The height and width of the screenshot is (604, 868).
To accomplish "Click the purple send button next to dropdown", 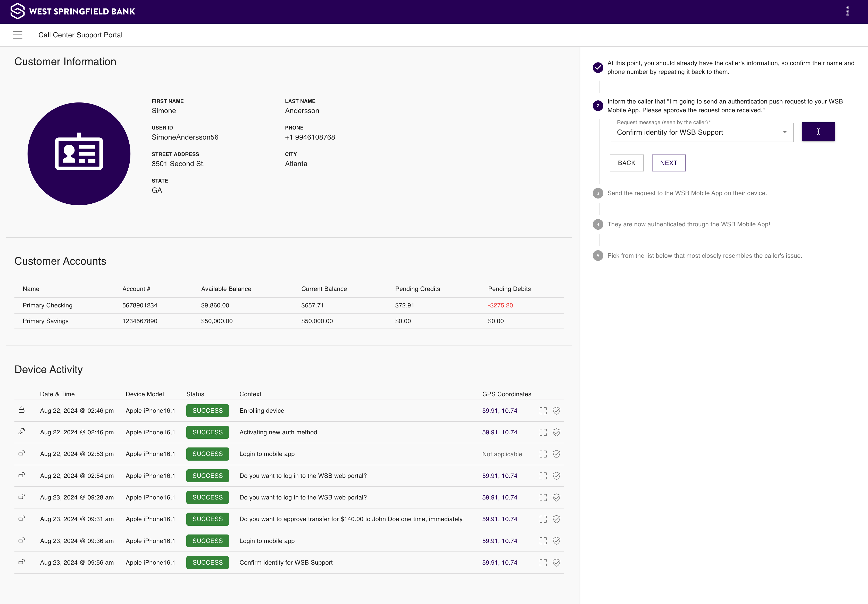I will [818, 132].
